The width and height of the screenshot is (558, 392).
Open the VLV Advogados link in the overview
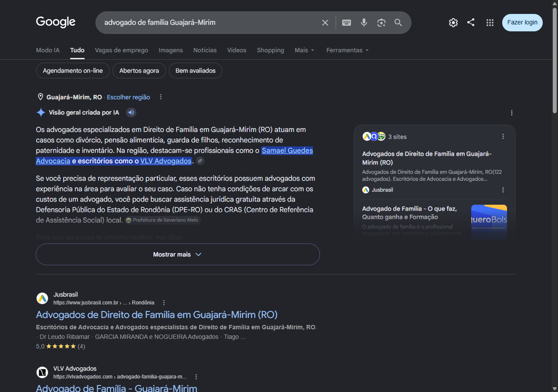tap(166, 161)
